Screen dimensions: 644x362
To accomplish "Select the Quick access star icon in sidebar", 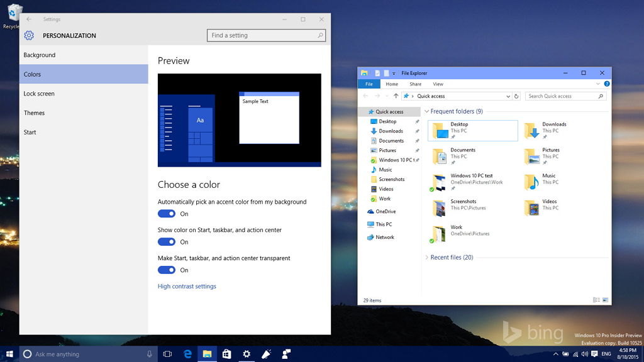I will 371,111.
